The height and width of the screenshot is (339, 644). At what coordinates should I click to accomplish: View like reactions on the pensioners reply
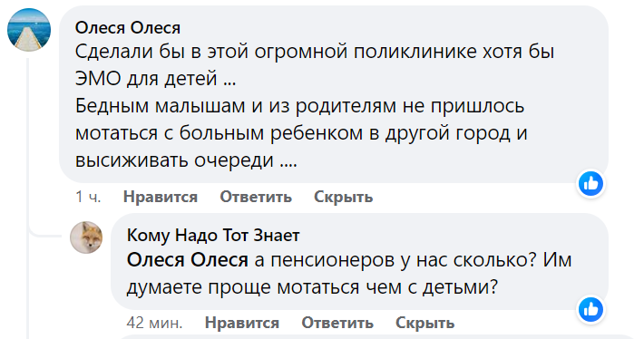click(590, 309)
